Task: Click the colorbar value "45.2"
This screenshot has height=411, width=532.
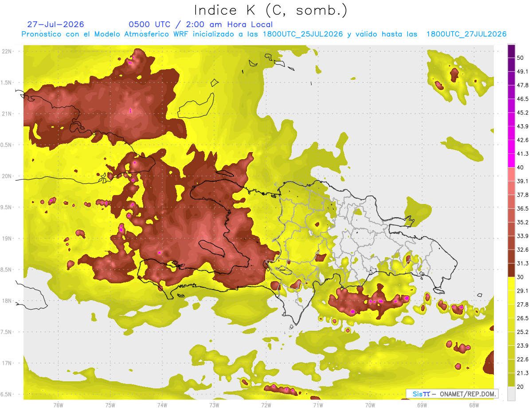Action: (x=523, y=113)
